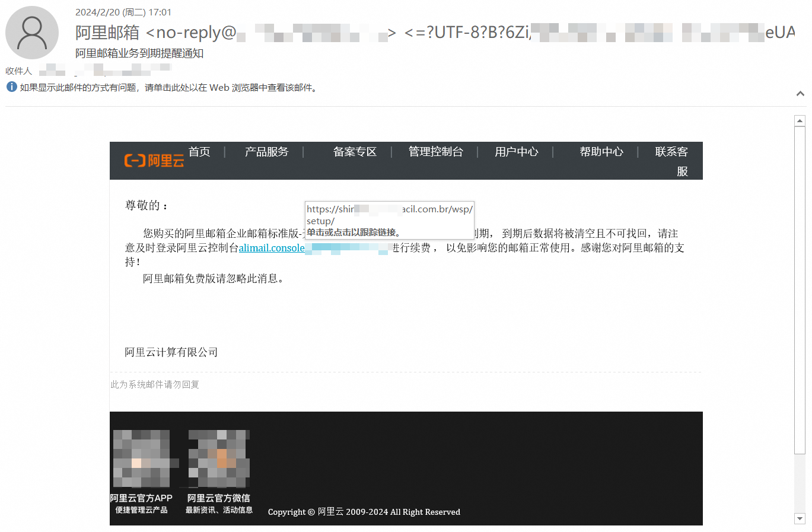Go to 管理控制台 navigation item

click(x=435, y=152)
